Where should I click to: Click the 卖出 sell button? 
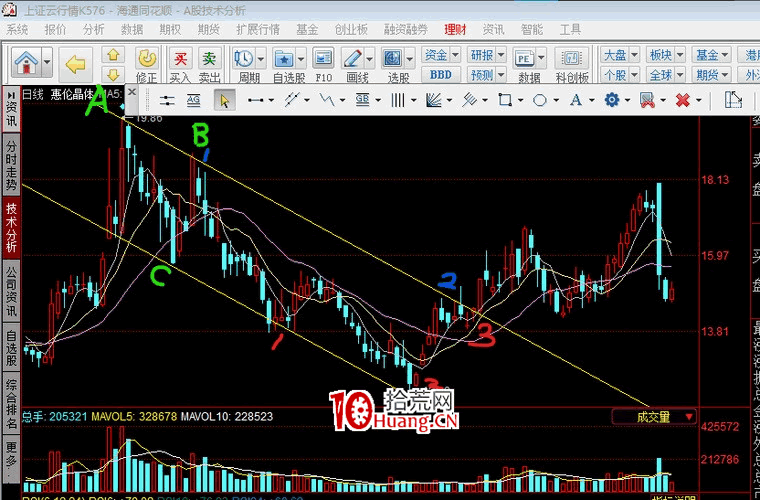coord(209,64)
